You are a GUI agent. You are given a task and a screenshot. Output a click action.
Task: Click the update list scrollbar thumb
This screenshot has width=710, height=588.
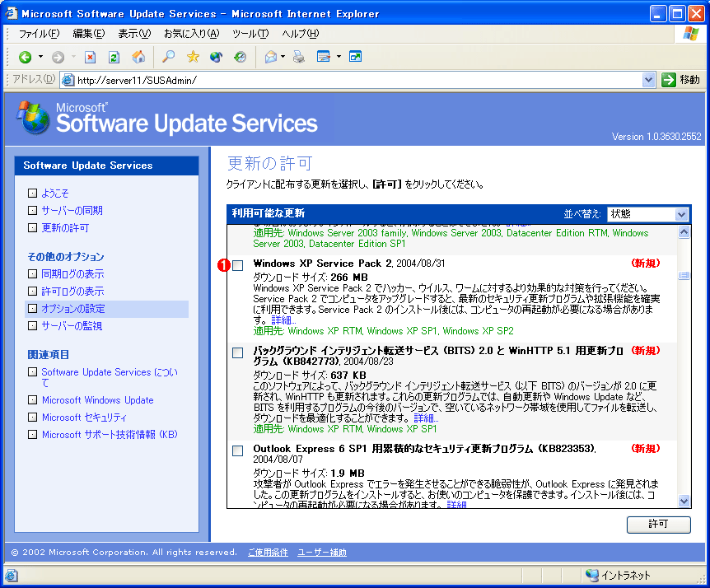(x=684, y=275)
